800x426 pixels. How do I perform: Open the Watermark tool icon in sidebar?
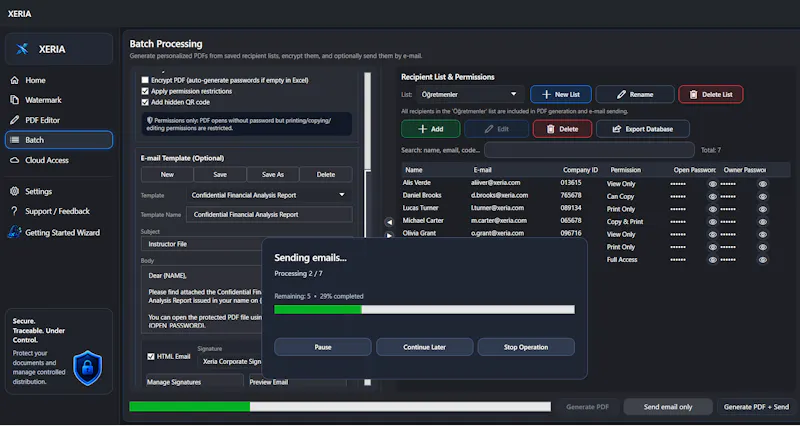coord(15,100)
